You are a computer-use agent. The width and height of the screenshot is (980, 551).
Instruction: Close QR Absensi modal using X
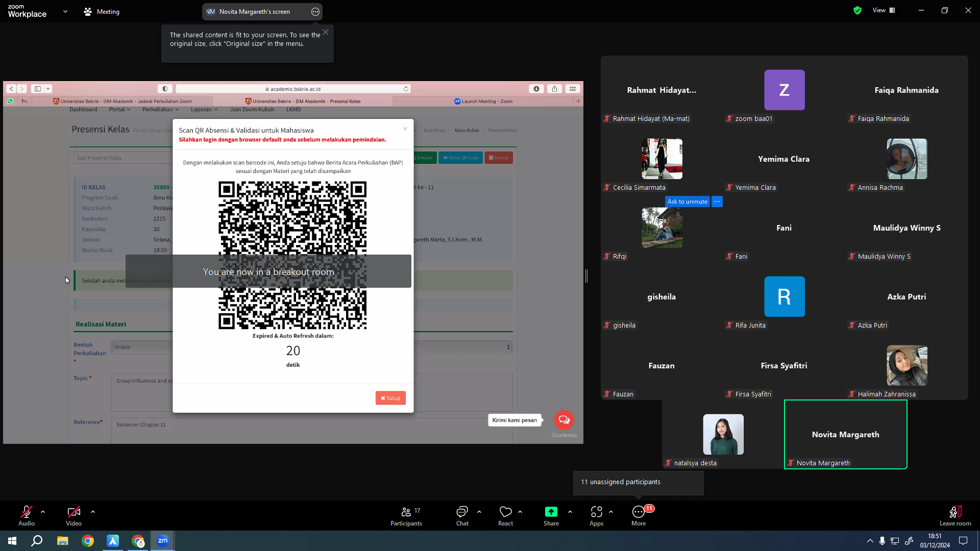(x=405, y=129)
